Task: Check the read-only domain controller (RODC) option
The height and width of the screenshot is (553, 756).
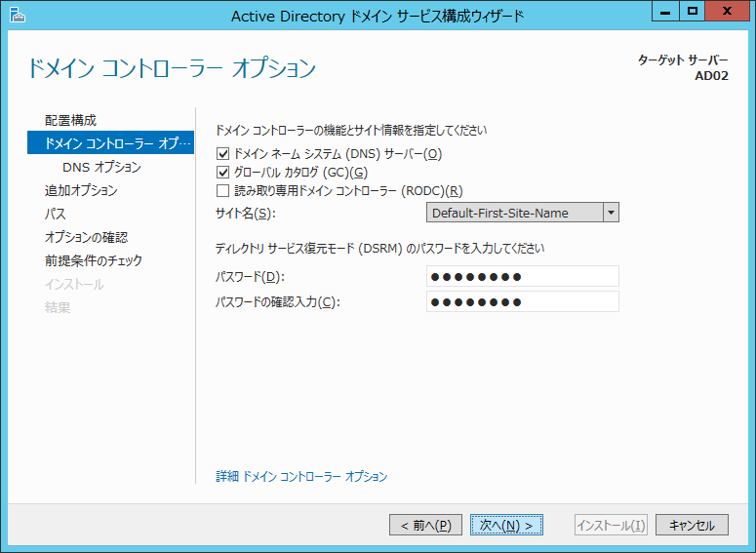Action: [x=222, y=191]
